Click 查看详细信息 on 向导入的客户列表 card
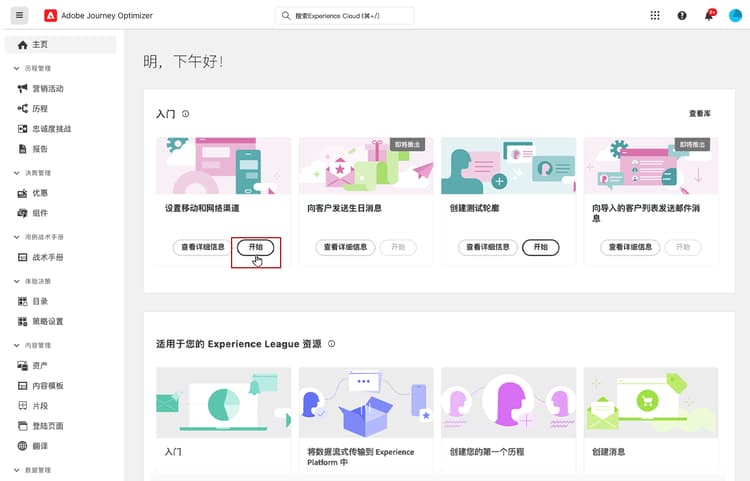 click(630, 247)
